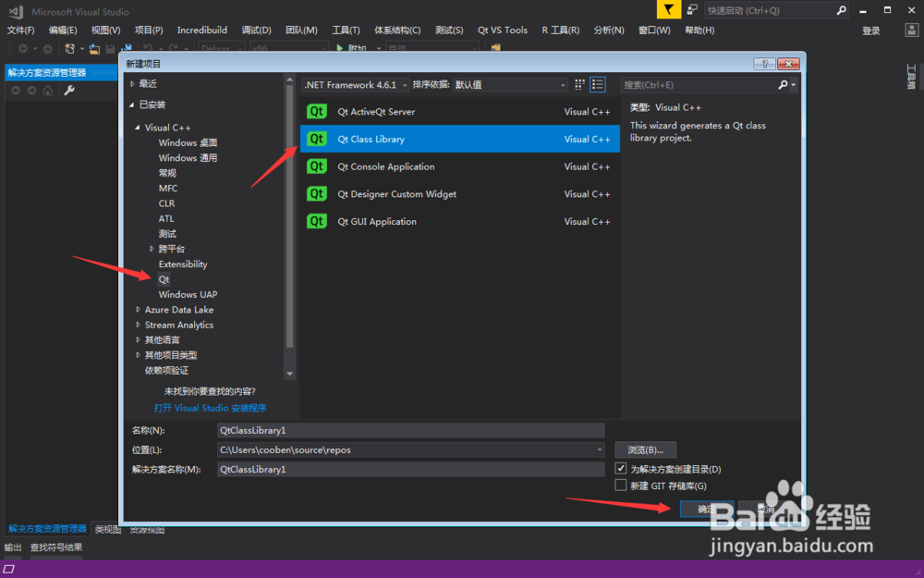Click the help question mark button
The image size is (924, 578).
764,64
